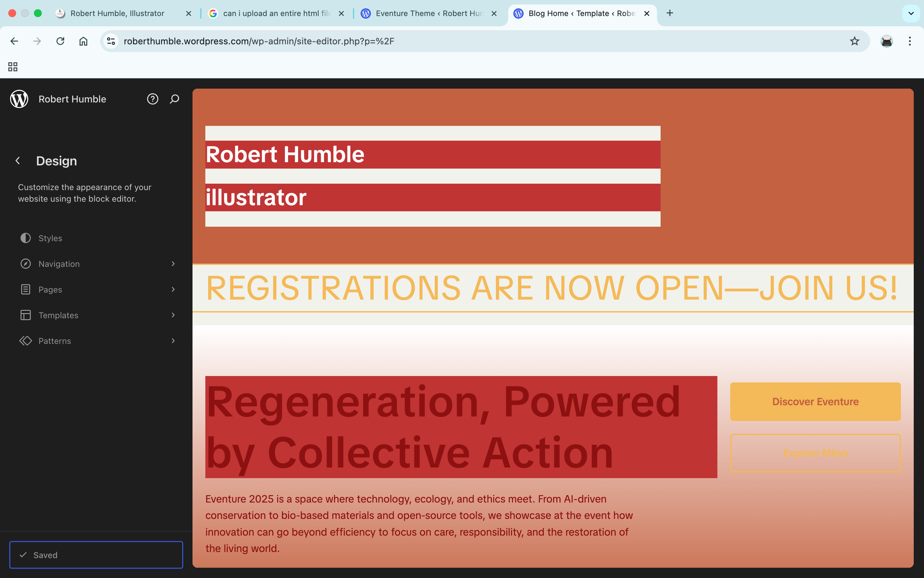Click the Styles half-circle icon
924x578 pixels.
click(26, 238)
